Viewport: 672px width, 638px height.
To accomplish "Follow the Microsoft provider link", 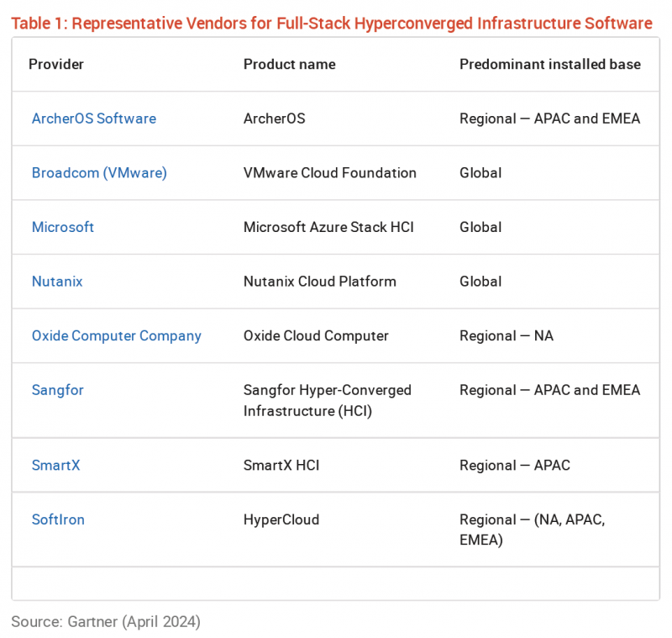I will tap(63, 227).
